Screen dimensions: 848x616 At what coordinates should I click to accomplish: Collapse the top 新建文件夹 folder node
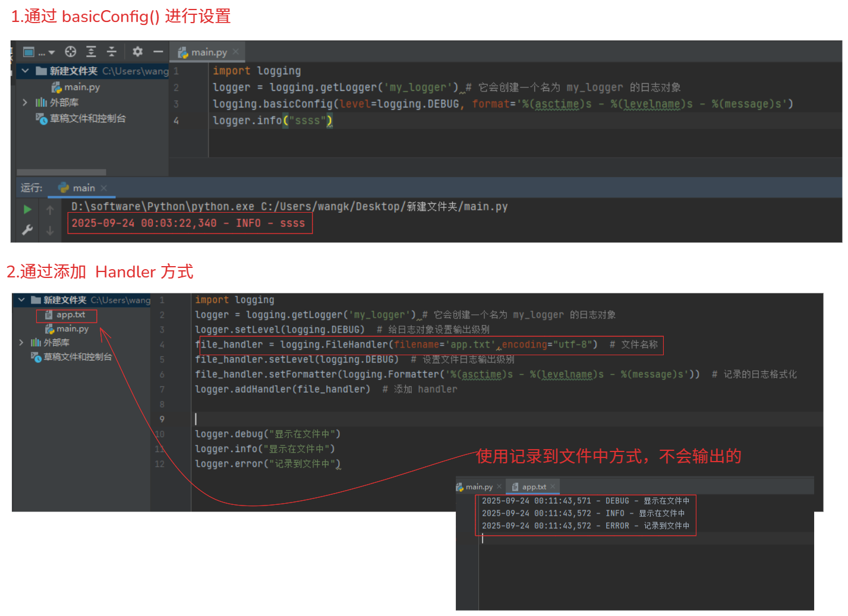25,71
